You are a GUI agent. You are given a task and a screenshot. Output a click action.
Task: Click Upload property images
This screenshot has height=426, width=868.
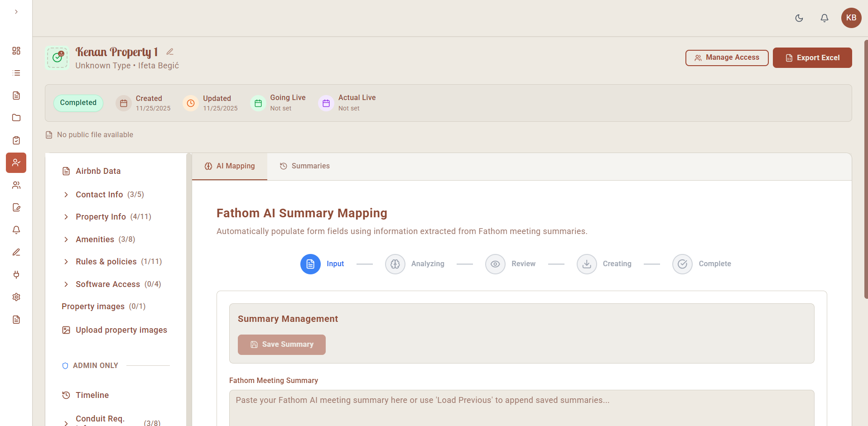point(115,330)
